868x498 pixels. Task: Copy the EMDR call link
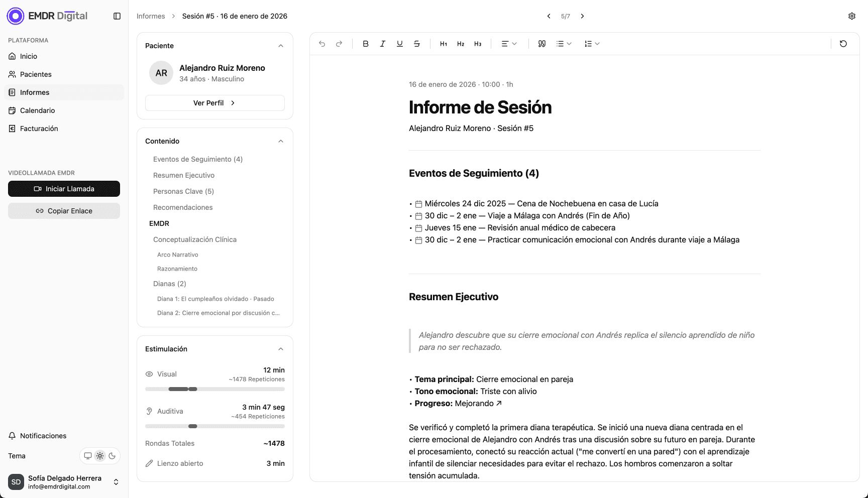pos(64,210)
